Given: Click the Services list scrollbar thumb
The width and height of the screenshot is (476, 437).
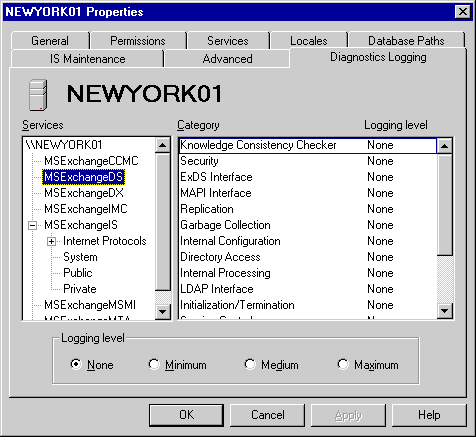Looking at the screenshot, I should (x=163, y=221).
